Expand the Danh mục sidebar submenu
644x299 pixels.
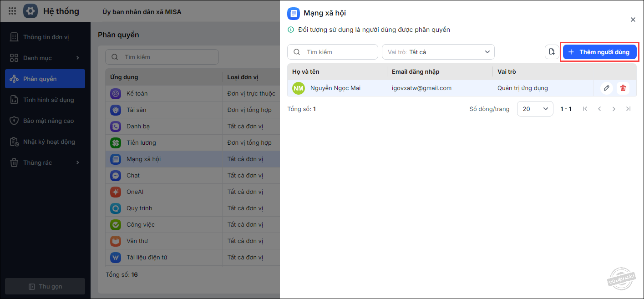77,58
